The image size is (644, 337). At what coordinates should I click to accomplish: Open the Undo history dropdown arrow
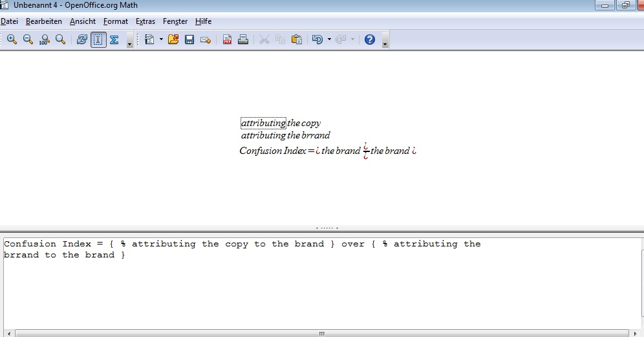click(x=329, y=39)
